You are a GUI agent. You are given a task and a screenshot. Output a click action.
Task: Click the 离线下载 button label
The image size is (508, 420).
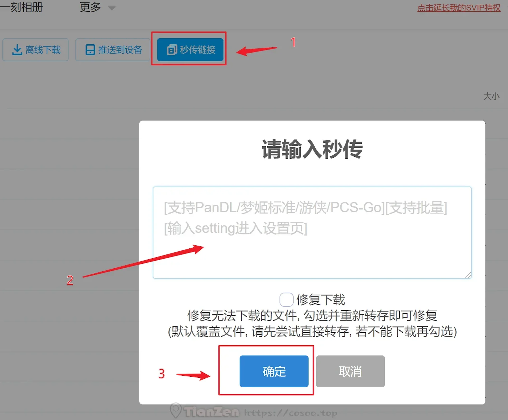click(43, 50)
